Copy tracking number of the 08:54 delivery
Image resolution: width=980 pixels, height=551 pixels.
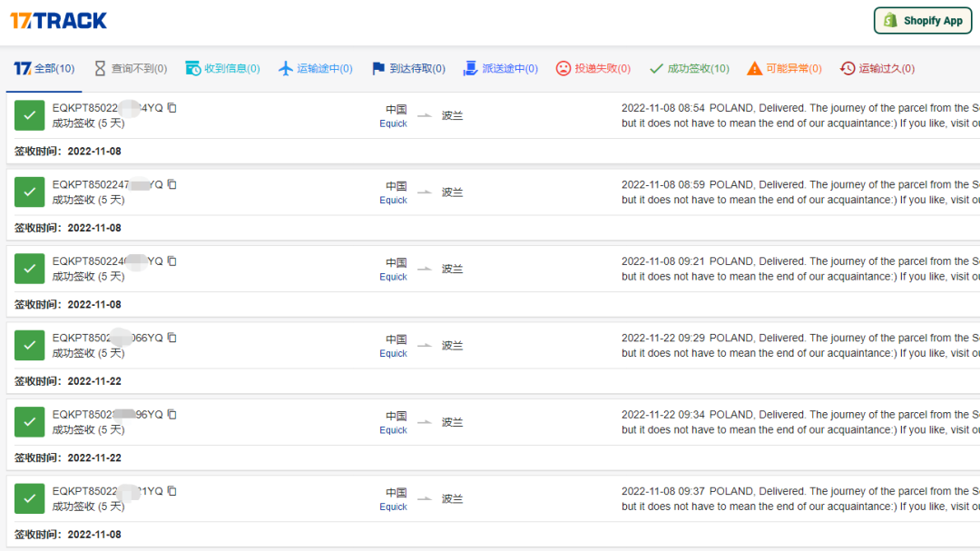[171, 108]
